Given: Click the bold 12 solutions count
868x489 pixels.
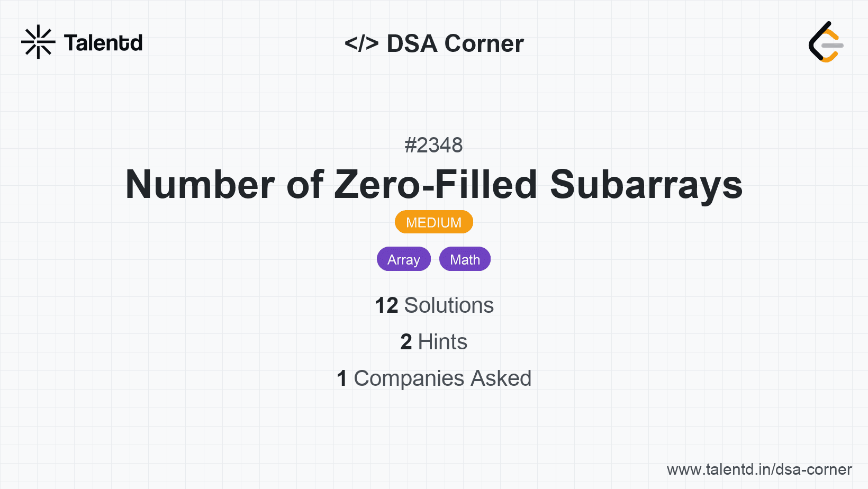Looking at the screenshot, I should pyautogui.click(x=386, y=305).
